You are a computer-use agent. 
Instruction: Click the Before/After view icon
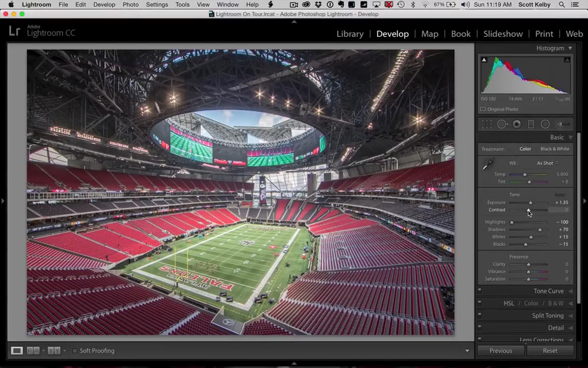[x=33, y=351]
